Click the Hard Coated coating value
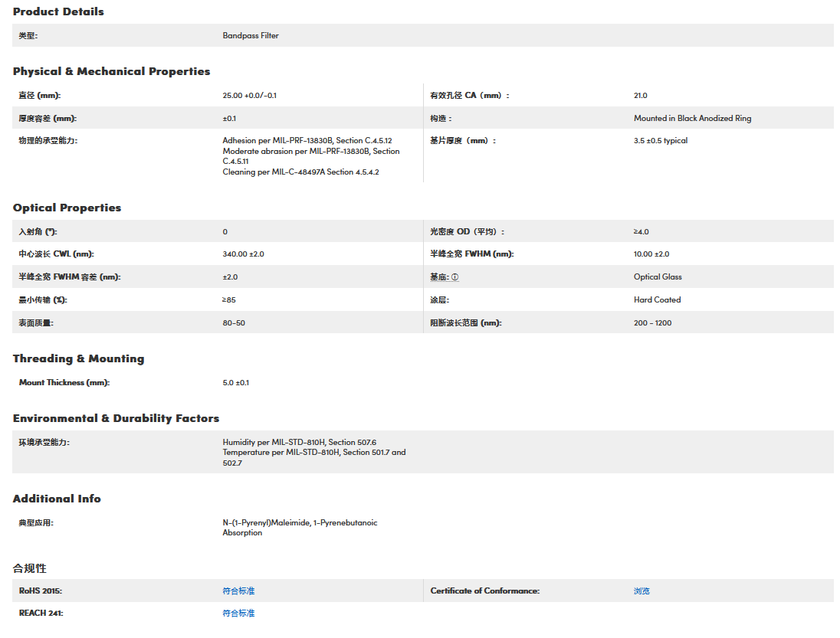This screenshot has height=638, width=840. (x=657, y=300)
